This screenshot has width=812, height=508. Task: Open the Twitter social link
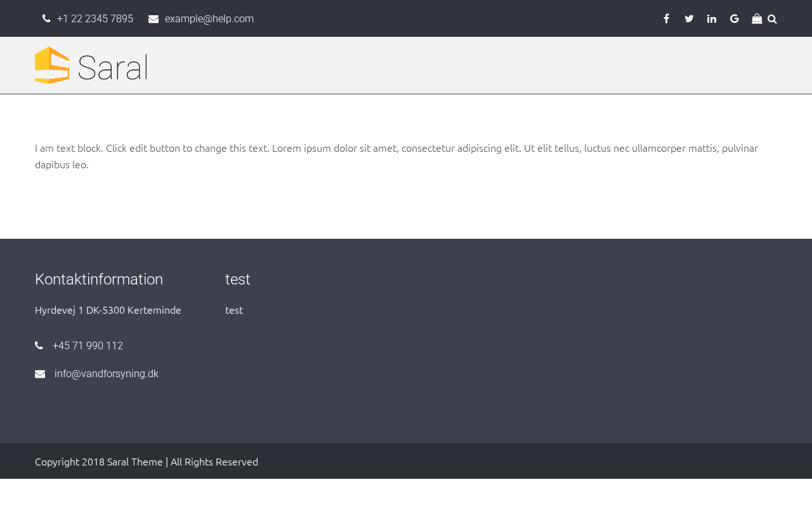click(689, 19)
